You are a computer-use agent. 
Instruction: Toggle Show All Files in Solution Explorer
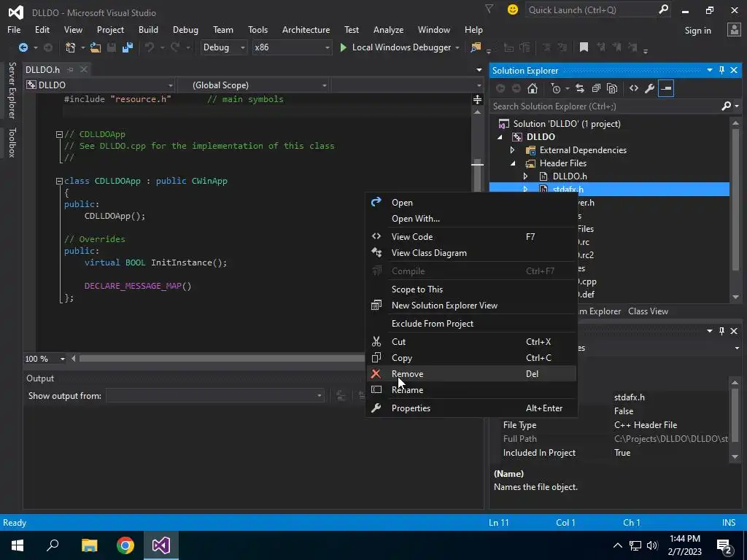pyautogui.click(x=612, y=88)
